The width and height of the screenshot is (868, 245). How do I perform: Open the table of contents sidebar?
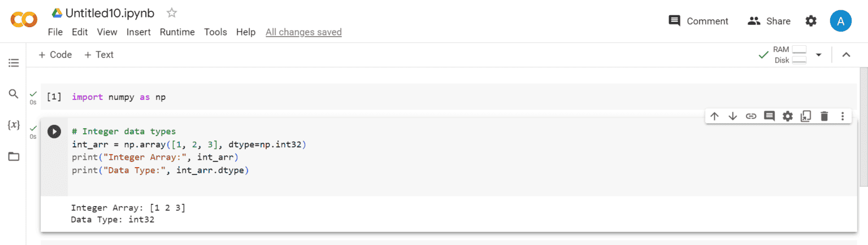coord(14,63)
